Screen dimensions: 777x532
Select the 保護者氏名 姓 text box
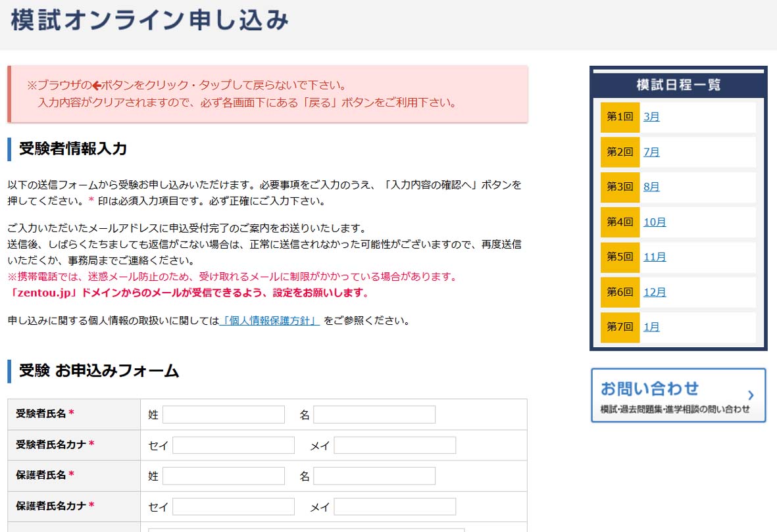point(224,475)
